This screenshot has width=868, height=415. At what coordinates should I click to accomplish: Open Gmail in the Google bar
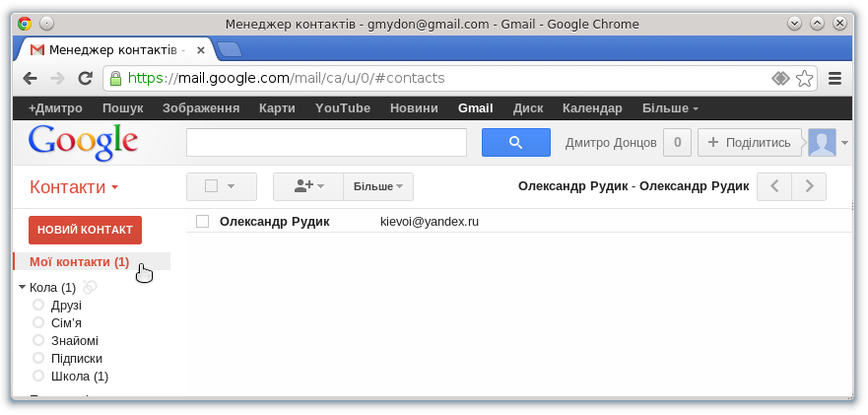tap(476, 108)
